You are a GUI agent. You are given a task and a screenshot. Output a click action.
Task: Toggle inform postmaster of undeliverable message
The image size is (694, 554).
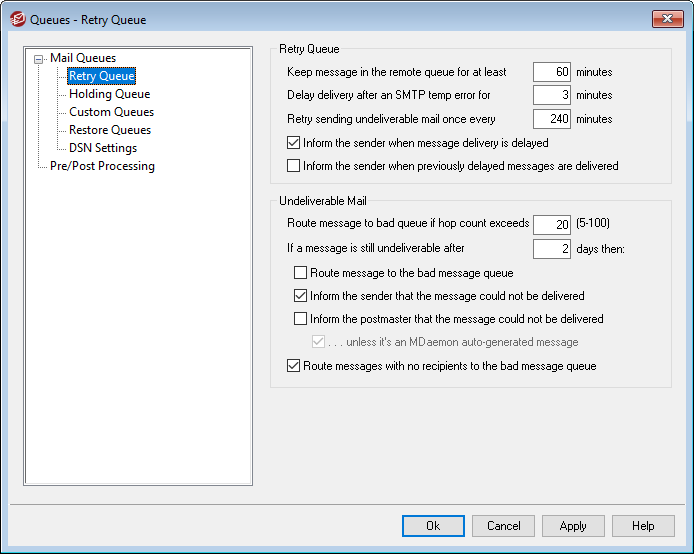pyautogui.click(x=301, y=320)
